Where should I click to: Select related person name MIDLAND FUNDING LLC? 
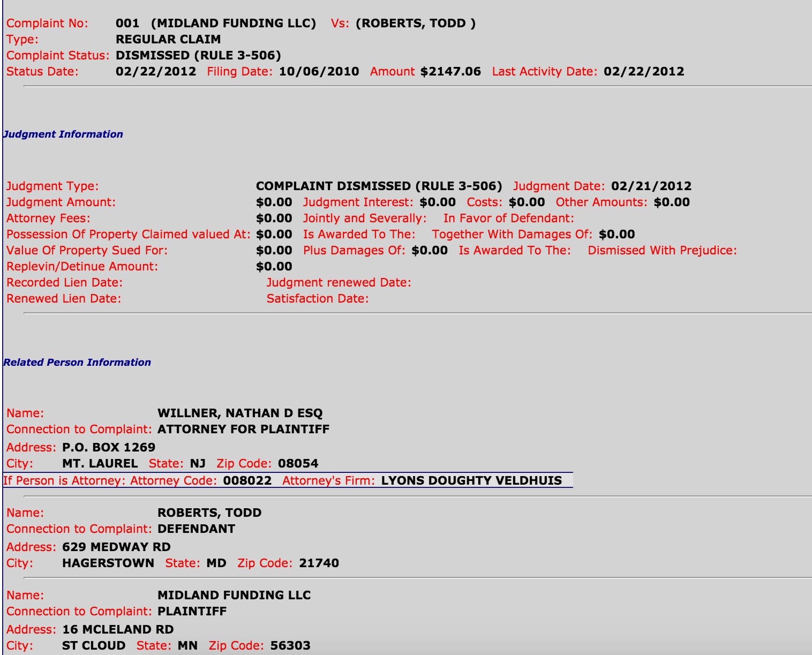(x=234, y=596)
